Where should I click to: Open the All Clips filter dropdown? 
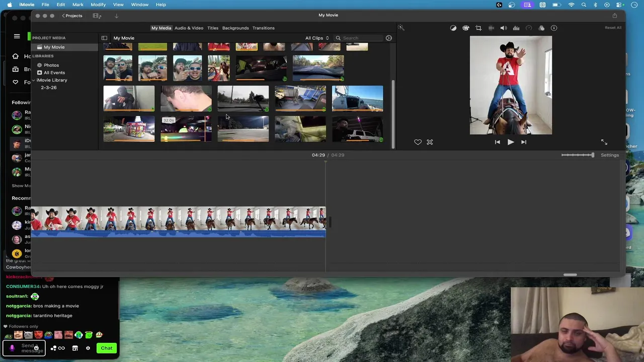coord(317,38)
